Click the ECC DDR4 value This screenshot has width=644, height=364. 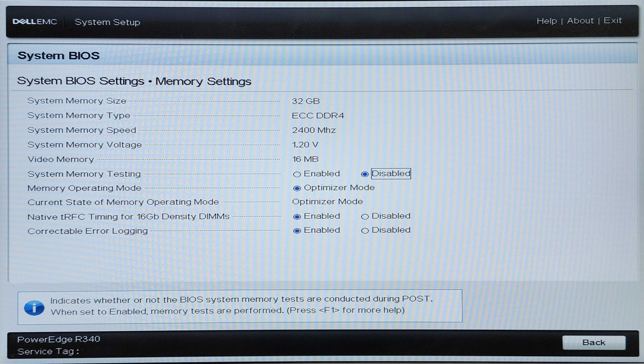click(x=318, y=115)
